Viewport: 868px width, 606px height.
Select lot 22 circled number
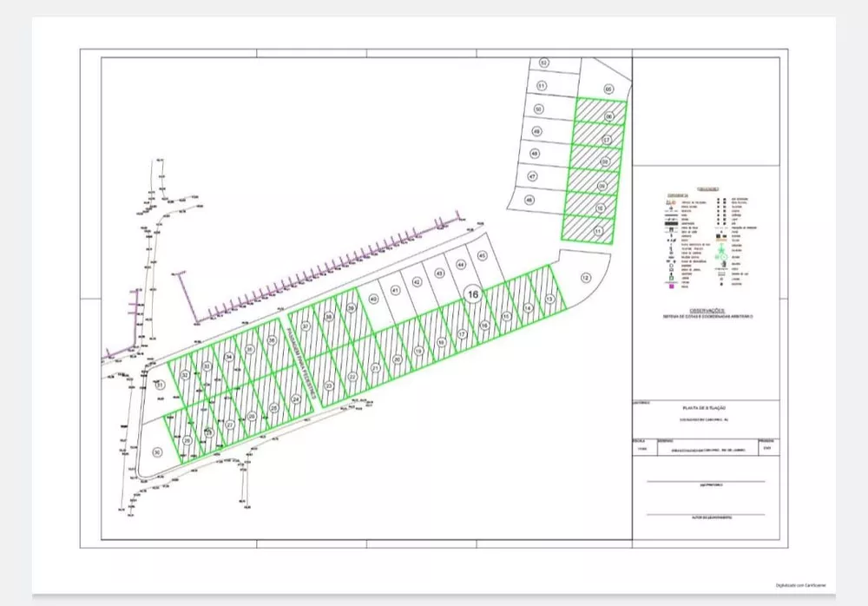pyautogui.click(x=352, y=377)
